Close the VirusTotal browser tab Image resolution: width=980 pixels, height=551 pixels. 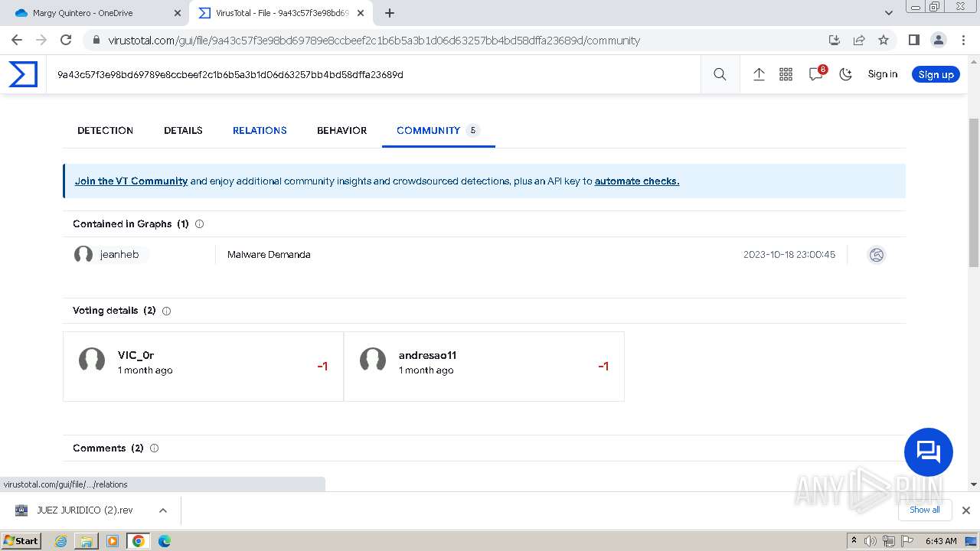(360, 13)
